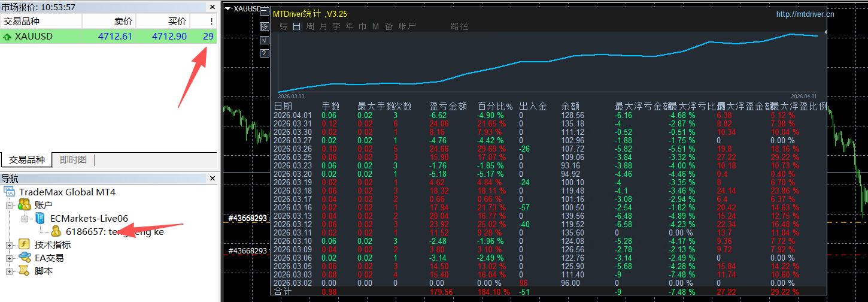Click the 日期 column header in stats table
This screenshot has height=302, width=868.
coord(283,107)
